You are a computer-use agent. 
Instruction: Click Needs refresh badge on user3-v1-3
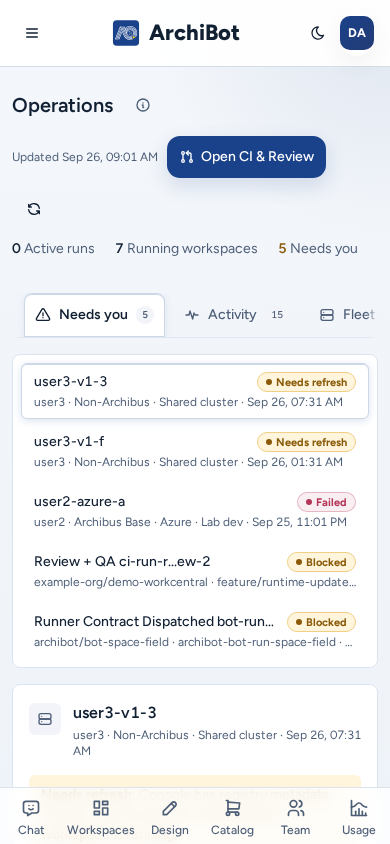pos(307,382)
